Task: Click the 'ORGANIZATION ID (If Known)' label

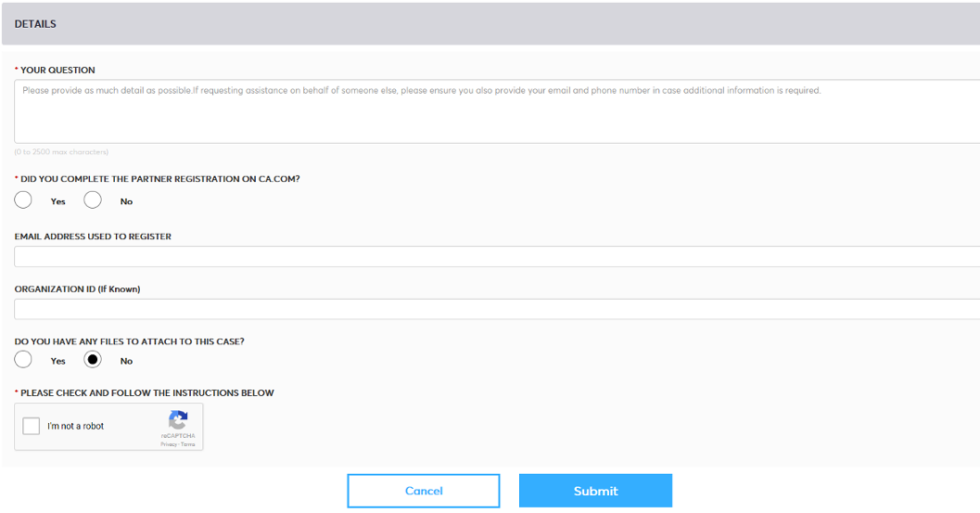Action: pos(78,289)
